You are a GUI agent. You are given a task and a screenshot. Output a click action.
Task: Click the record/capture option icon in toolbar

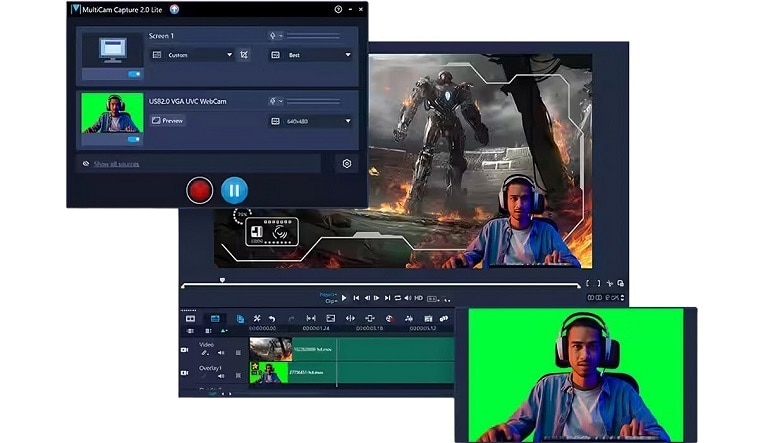coord(330,319)
